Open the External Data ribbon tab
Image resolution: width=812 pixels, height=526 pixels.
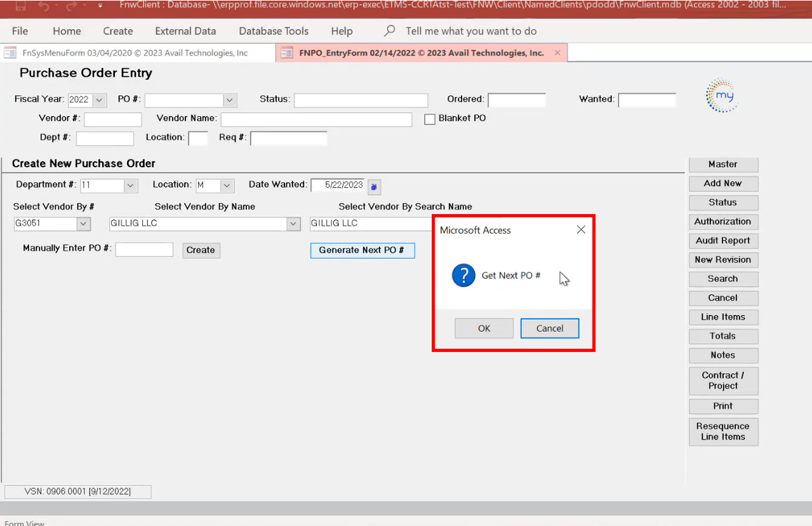[185, 31]
